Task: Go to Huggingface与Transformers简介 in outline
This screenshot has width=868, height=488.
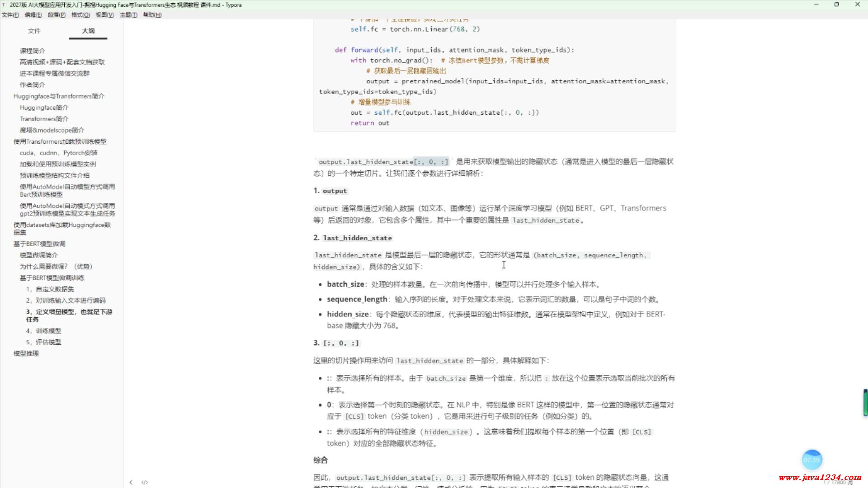Action: tap(59, 96)
